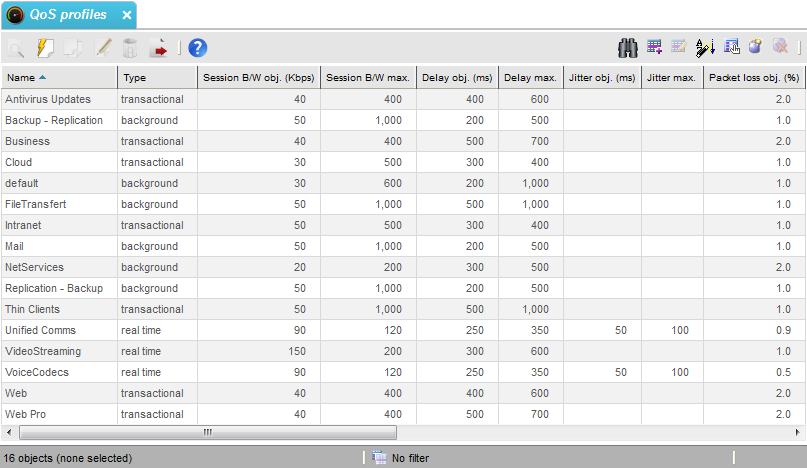Close the QoS profiles tab
Viewport: 807px width, 468px height.
[x=126, y=15]
